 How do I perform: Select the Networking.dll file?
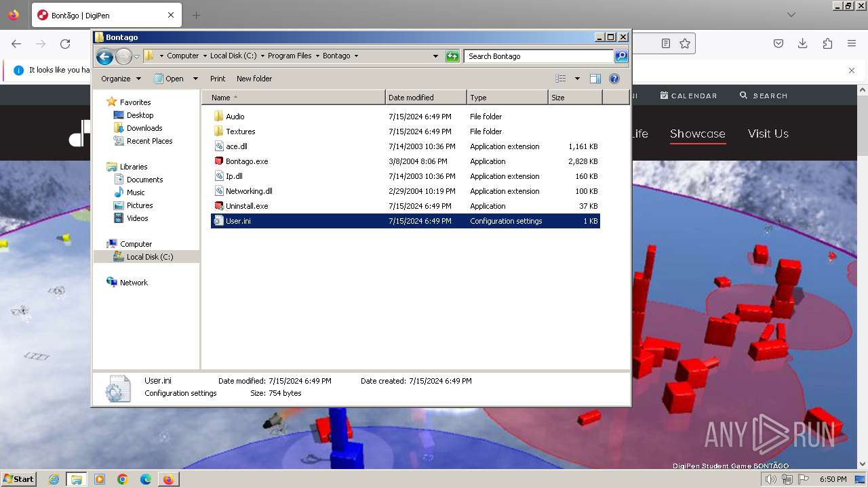(x=406, y=191)
